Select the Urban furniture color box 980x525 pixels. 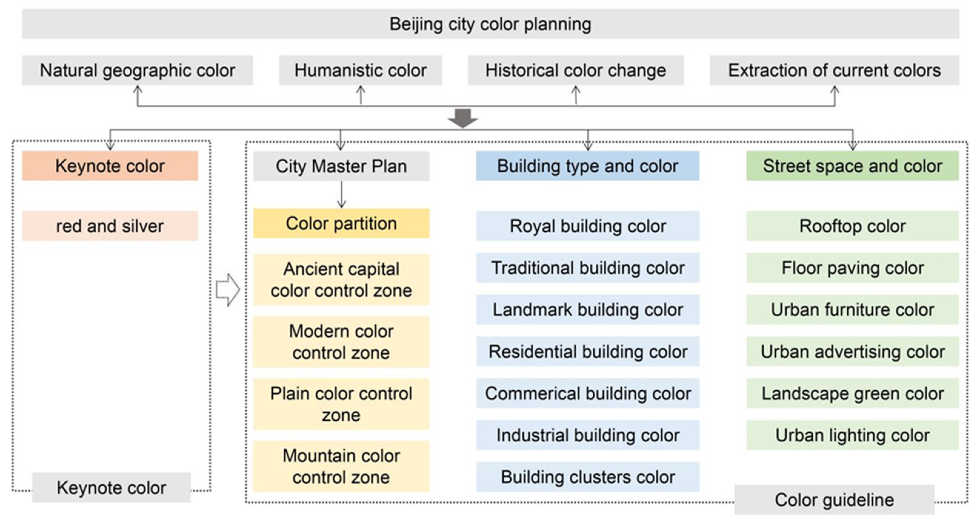(852, 310)
